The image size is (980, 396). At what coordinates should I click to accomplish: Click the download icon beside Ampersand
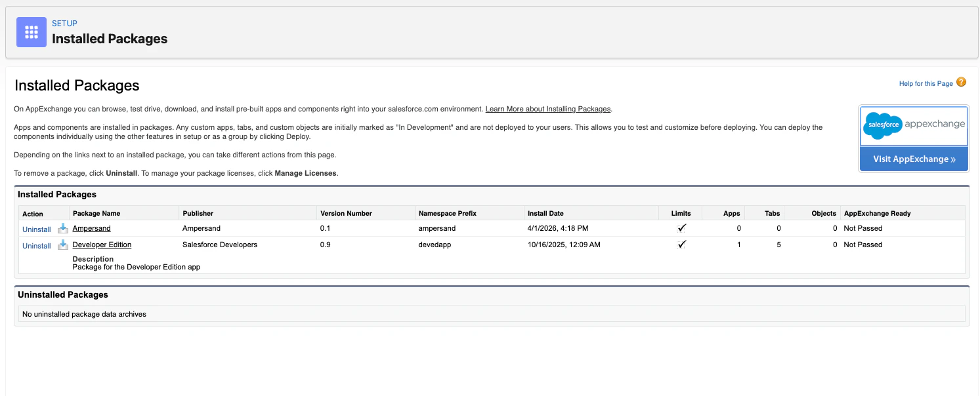63,228
